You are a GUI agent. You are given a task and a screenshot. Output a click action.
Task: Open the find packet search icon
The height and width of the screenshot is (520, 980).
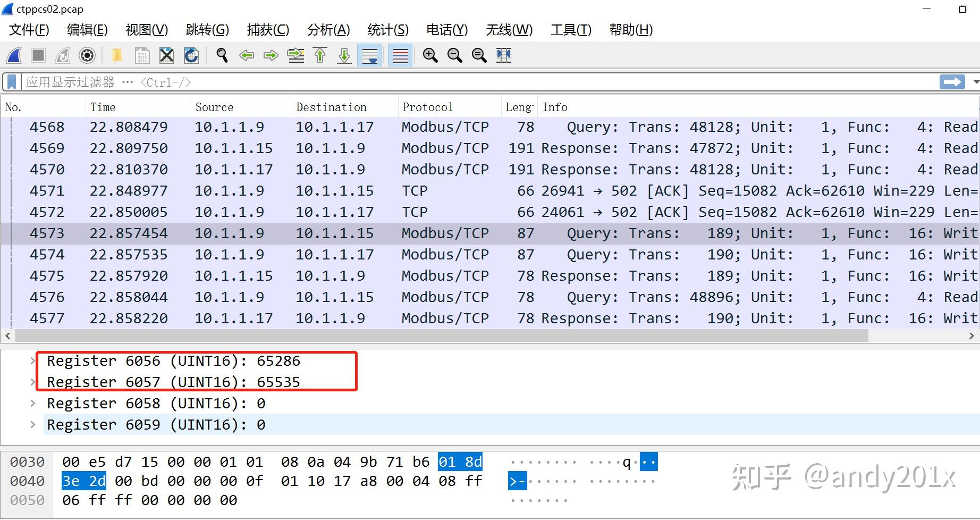222,55
